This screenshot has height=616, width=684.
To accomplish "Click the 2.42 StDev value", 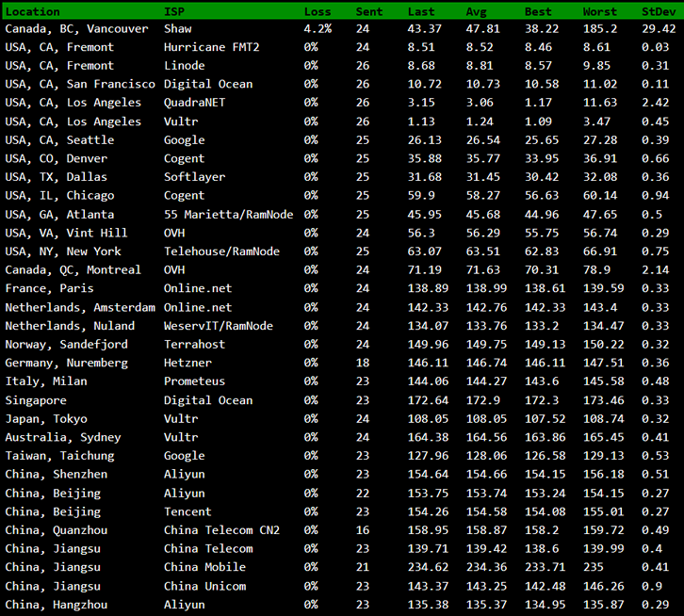I will coord(655,103).
